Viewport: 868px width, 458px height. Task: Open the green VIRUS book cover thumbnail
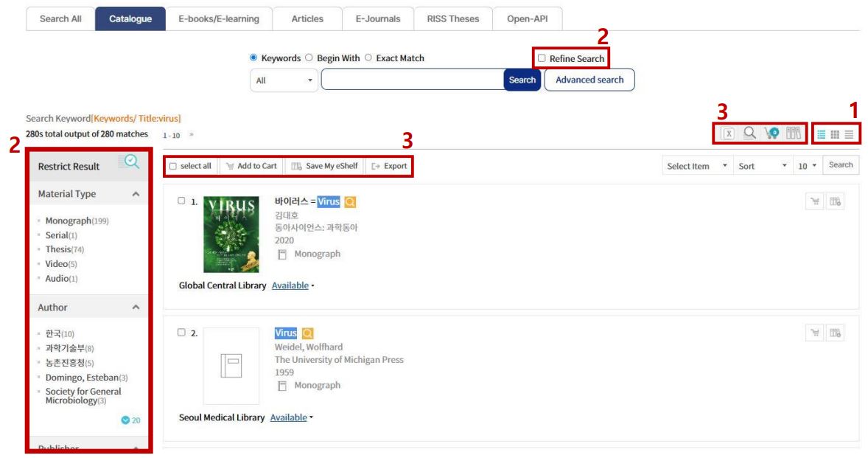[231, 235]
